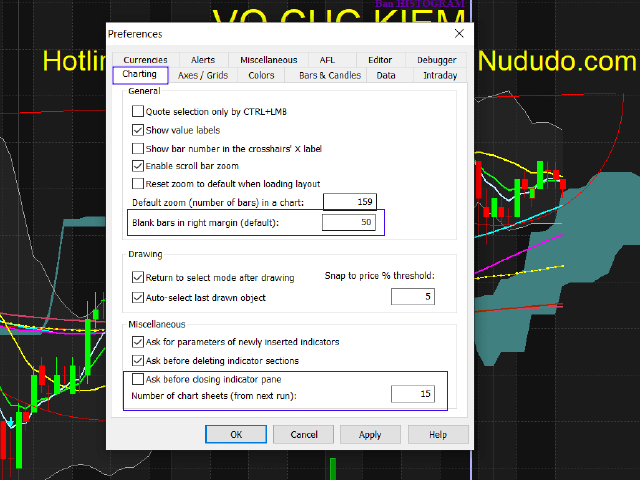
Task: Open the Intraday tab
Action: 440,75
